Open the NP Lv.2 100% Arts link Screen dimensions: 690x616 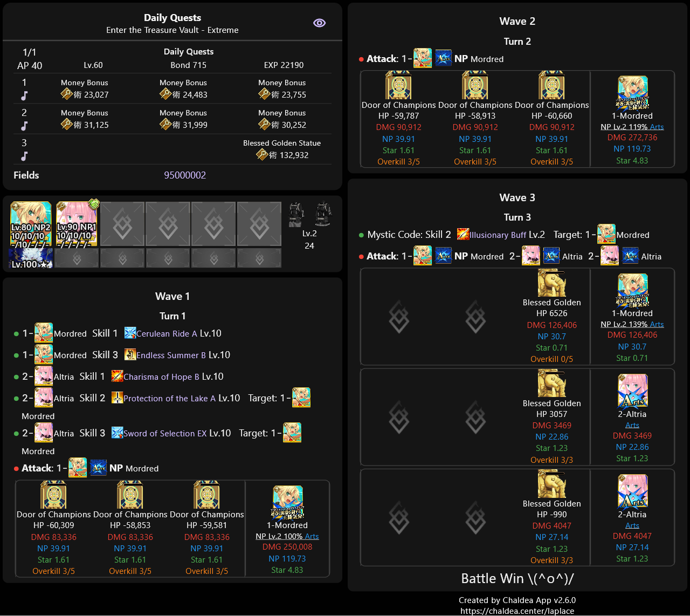coord(287,536)
